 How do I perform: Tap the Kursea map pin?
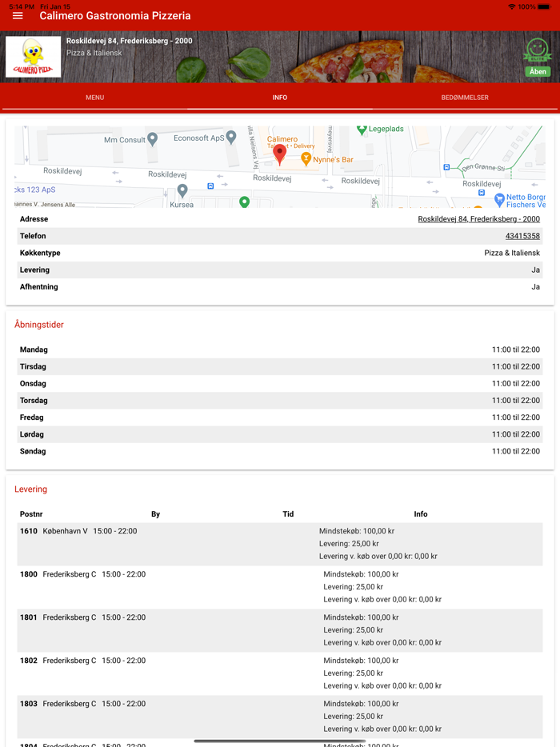point(182,190)
